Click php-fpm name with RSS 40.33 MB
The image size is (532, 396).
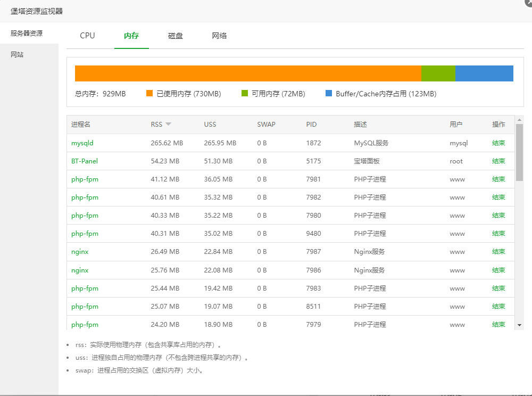[x=85, y=216]
